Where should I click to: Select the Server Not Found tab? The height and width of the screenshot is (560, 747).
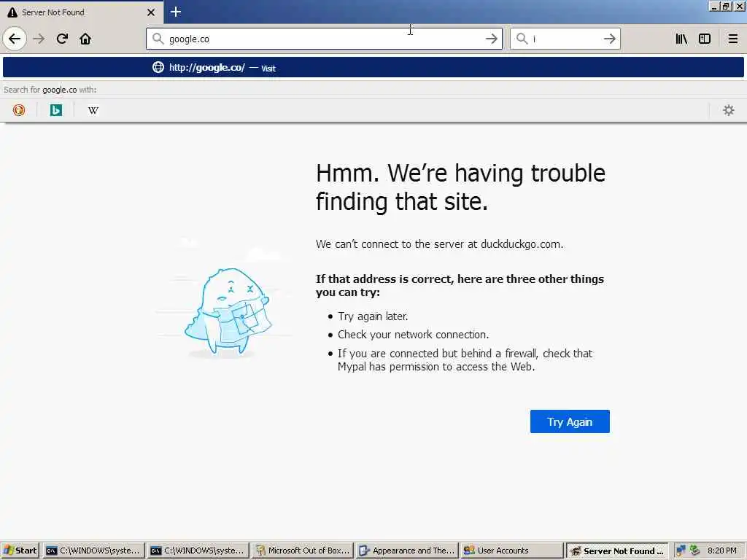(82, 12)
